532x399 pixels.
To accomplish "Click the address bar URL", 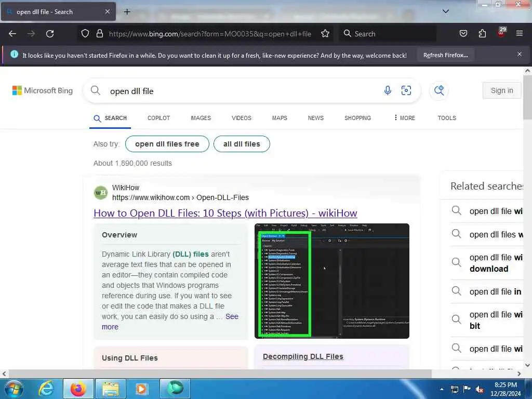I will tap(210, 34).
